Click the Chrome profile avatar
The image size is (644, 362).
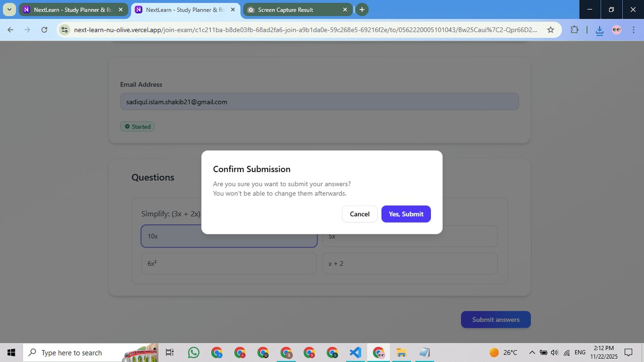[617, 30]
